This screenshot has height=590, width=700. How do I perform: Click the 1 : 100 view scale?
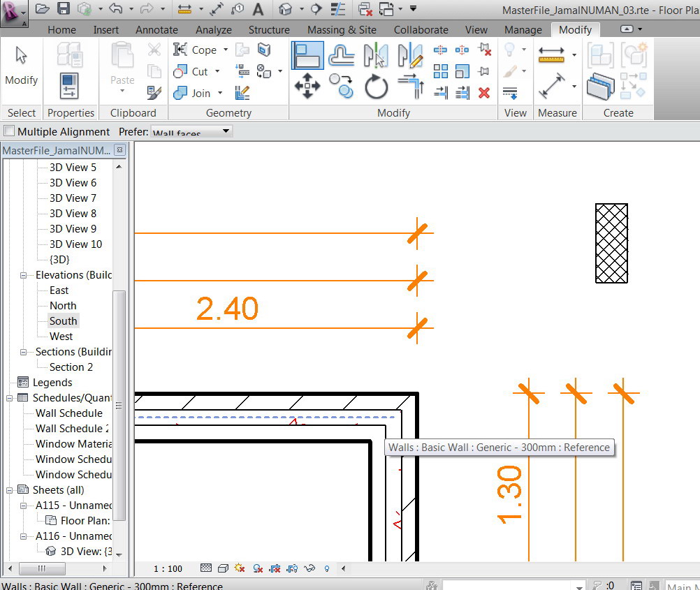[x=168, y=568]
